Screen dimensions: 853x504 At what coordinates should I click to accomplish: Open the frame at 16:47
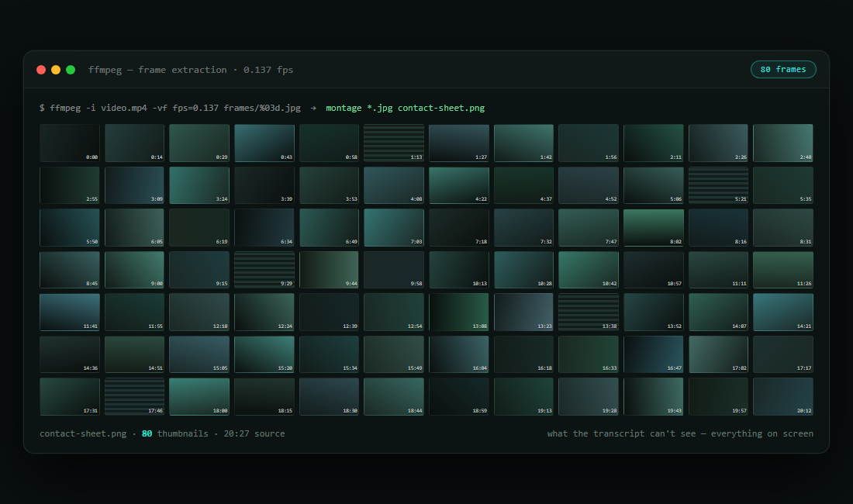654,354
